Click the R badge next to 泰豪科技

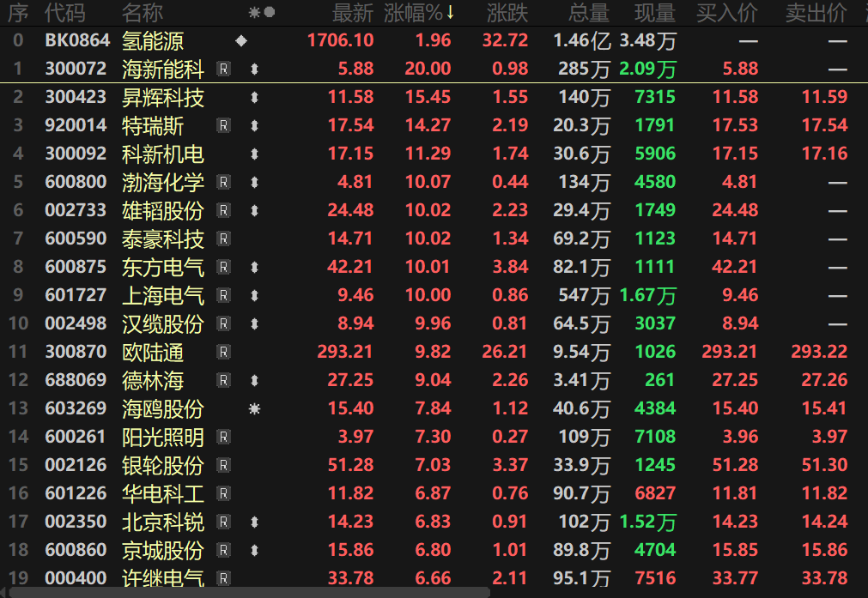(x=223, y=239)
